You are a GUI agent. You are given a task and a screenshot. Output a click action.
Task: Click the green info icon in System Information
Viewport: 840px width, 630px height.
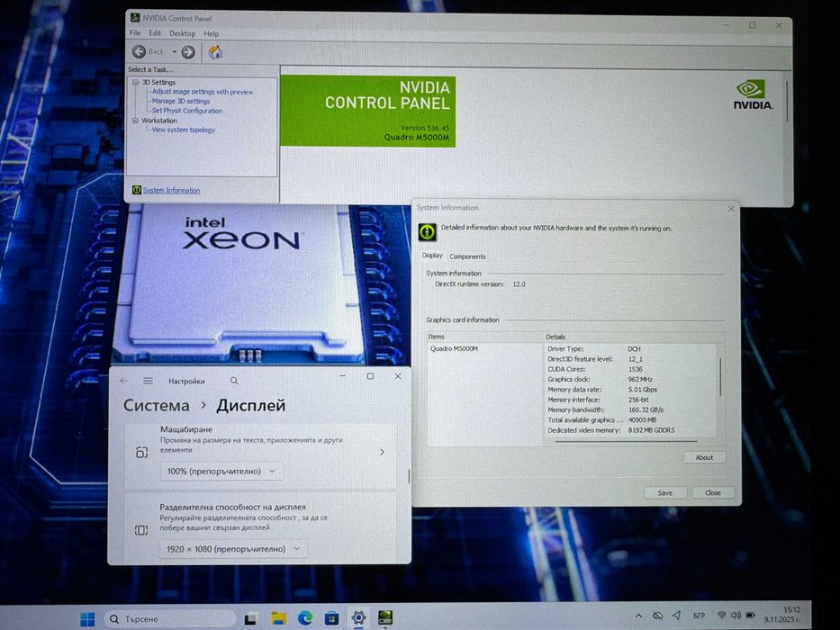pos(427,232)
